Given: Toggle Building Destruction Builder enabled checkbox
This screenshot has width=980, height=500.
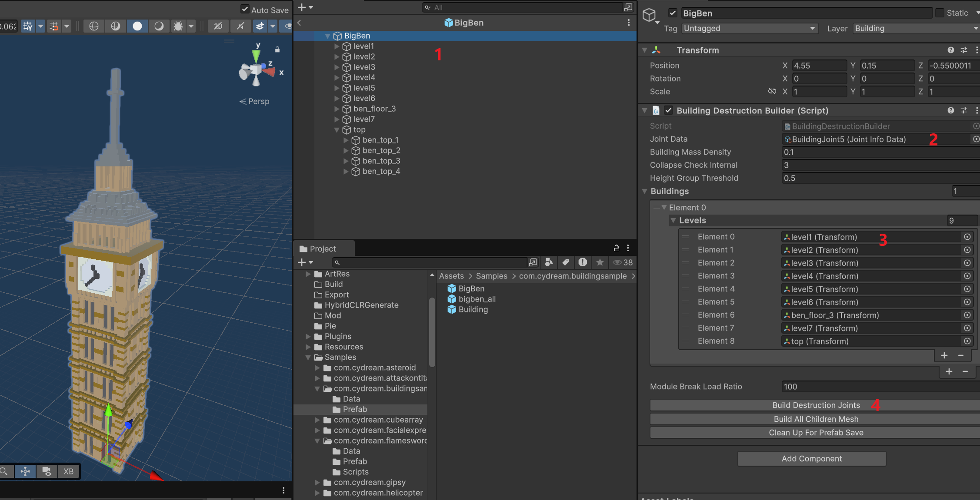Looking at the screenshot, I should click(x=668, y=111).
